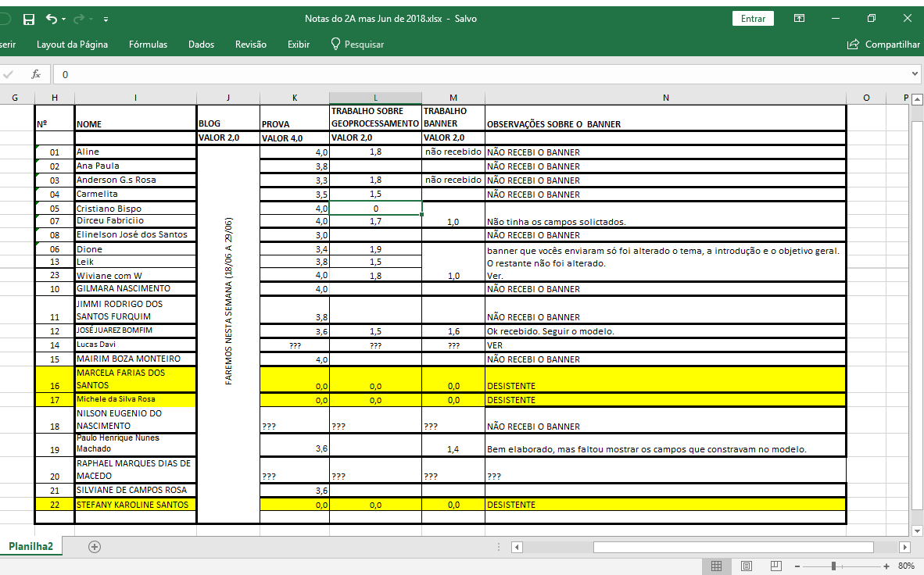Insert function using the fx icon
This screenshot has width=924, height=575.
click(x=36, y=74)
